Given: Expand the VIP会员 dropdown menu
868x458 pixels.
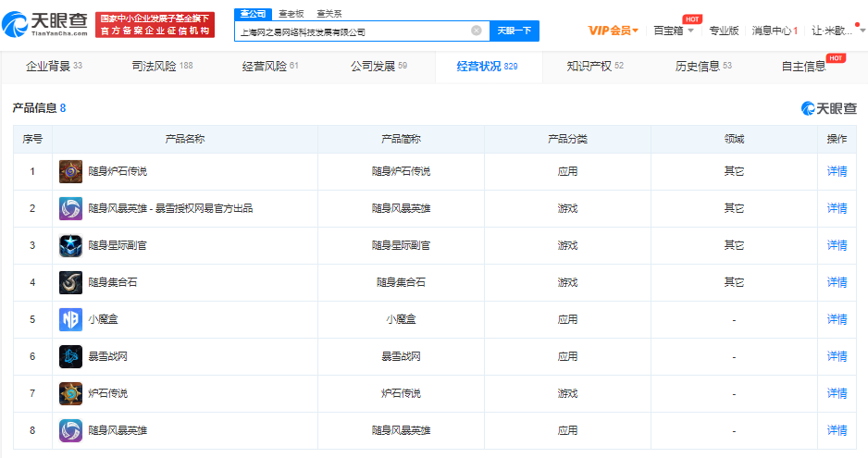Looking at the screenshot, I should (x=614, y=31).
